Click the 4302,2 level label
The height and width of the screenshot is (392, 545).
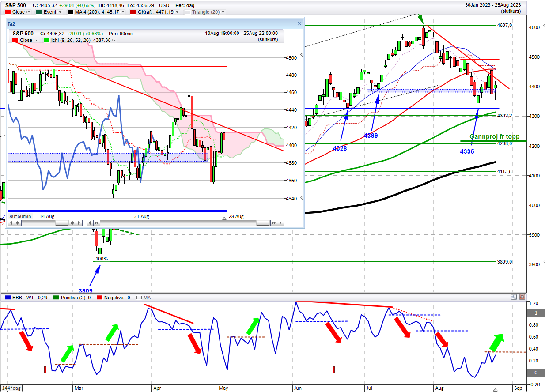coord(504,116)
